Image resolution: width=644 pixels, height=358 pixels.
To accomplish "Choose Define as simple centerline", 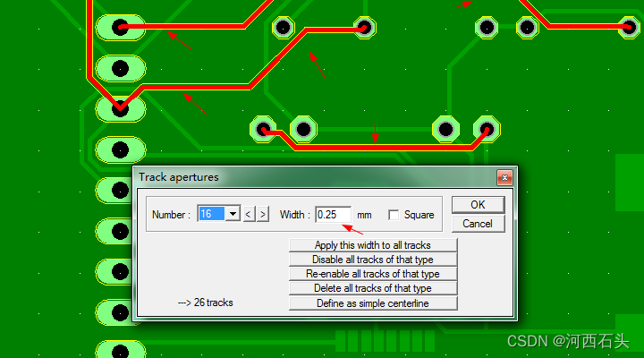I will pyautogui.click(x=372, y=303).
